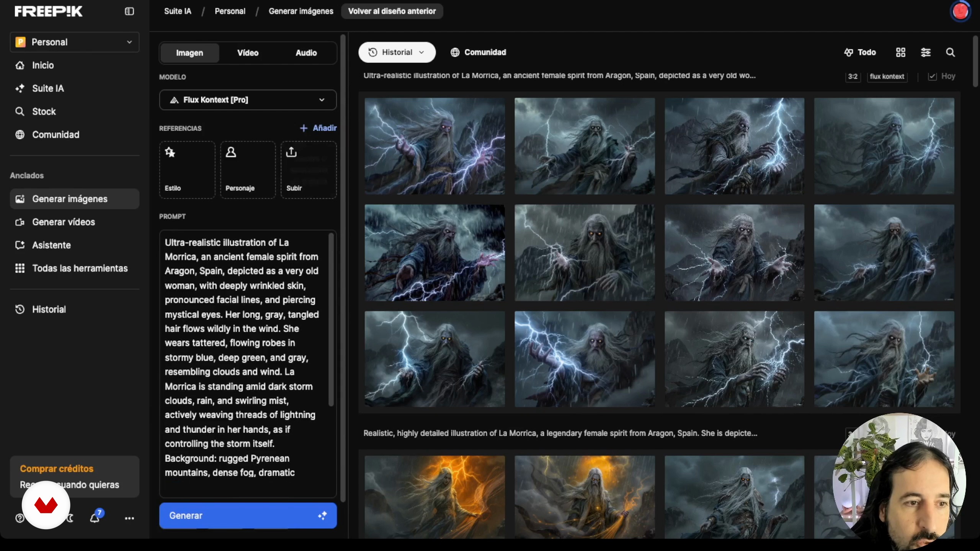
Task: Open the Todo type filter
Action: pos(860,52)
